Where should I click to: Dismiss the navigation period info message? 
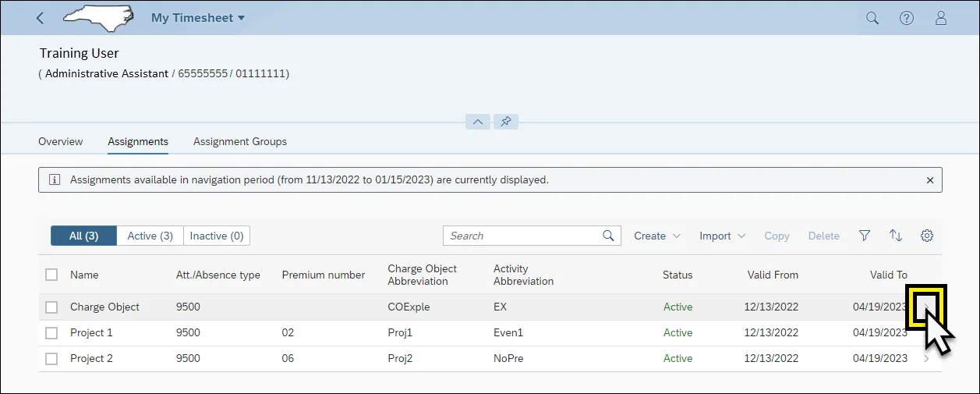pyautogui.click(x=929, y=180)
